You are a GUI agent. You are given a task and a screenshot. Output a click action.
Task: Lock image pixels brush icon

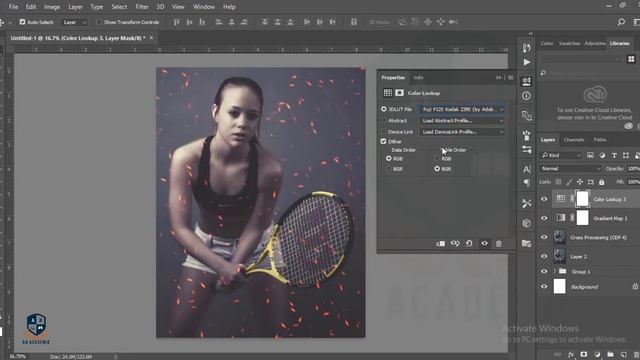(x=569, y=182)
